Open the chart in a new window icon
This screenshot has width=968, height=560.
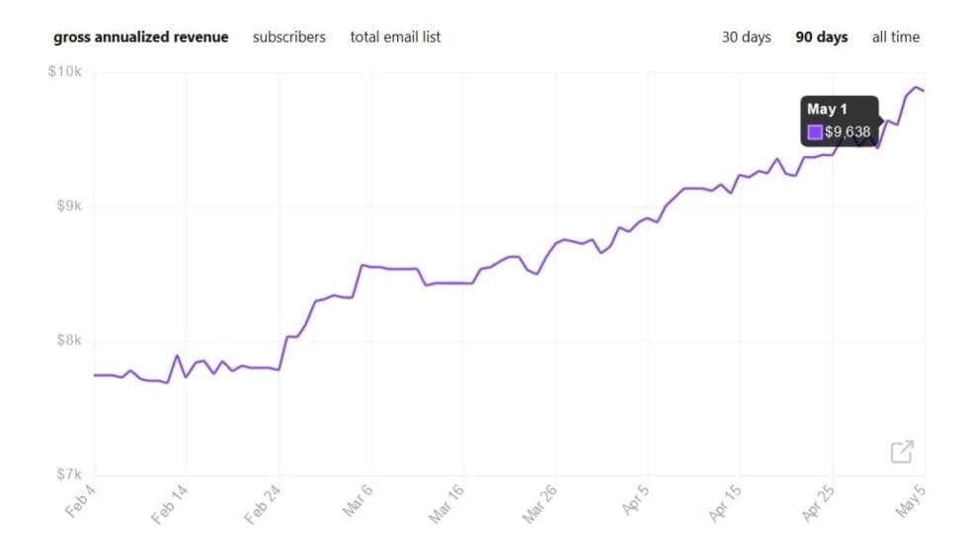(902, 452)
